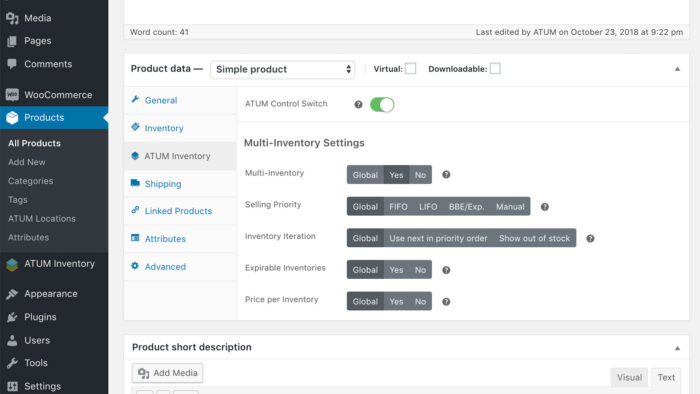Click the ATUM Inventory cube icon in sidebar
The width and height of the screenshot is (700, 394).
click(12, 264)
